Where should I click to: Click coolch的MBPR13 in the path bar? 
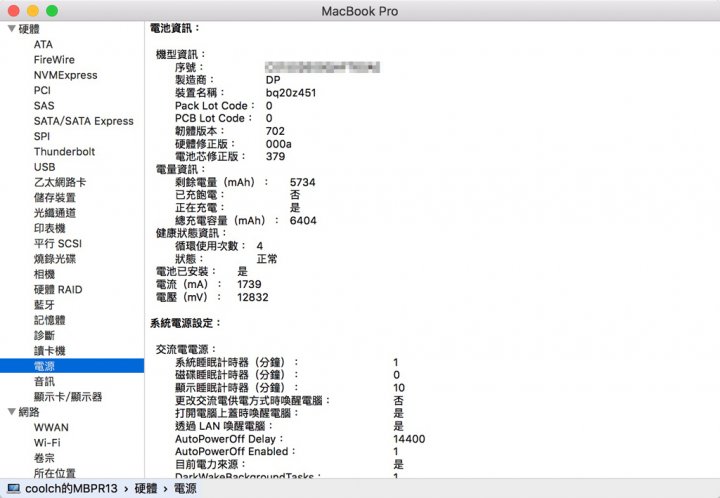71,488
